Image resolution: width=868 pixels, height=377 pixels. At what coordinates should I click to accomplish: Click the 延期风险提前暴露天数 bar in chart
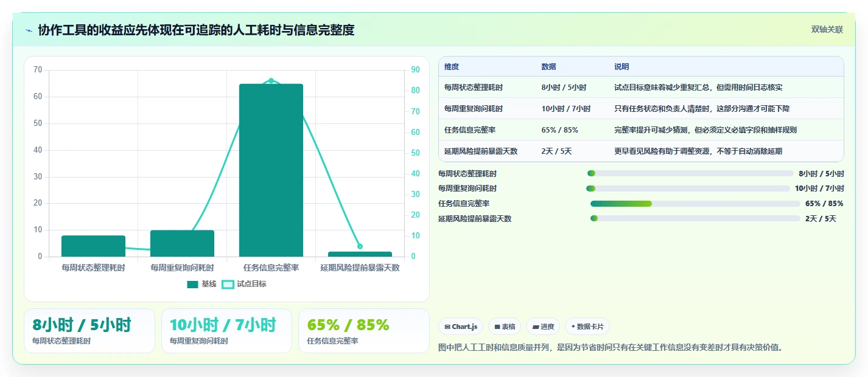pos(360,254)
